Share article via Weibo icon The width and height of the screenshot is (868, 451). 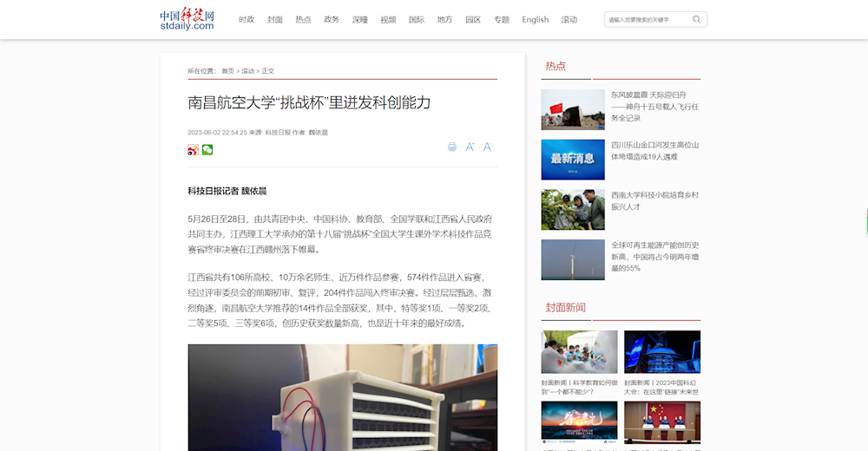click(193, 150)
